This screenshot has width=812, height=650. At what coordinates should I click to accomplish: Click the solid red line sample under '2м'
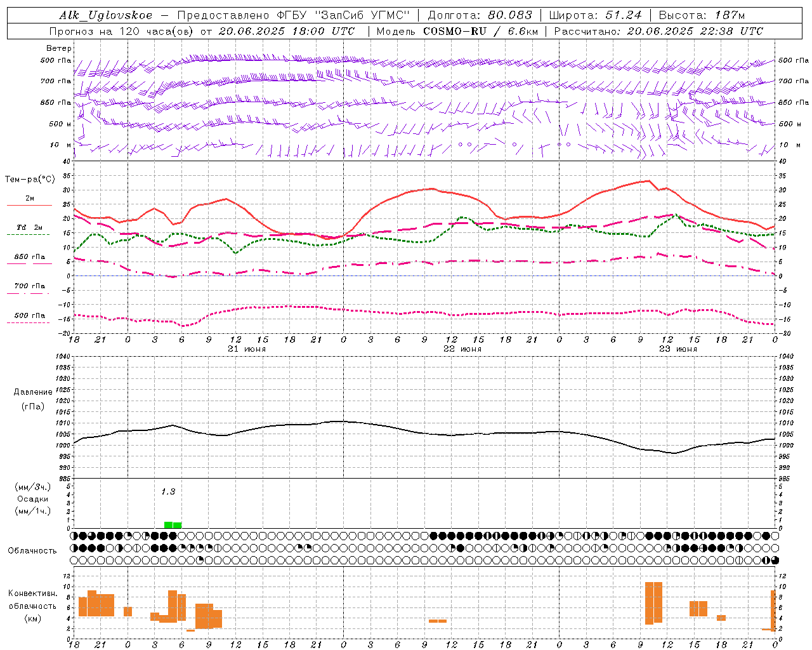point(29,206)
